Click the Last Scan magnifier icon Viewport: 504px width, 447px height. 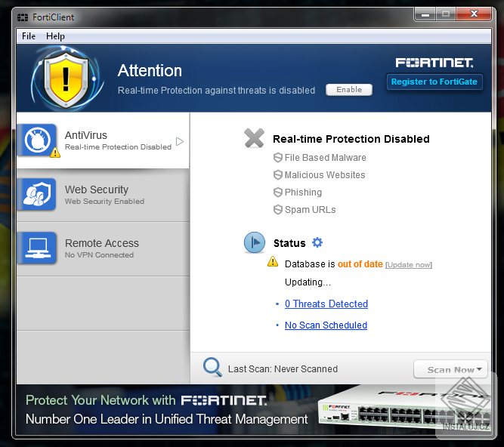coord(212,367)
